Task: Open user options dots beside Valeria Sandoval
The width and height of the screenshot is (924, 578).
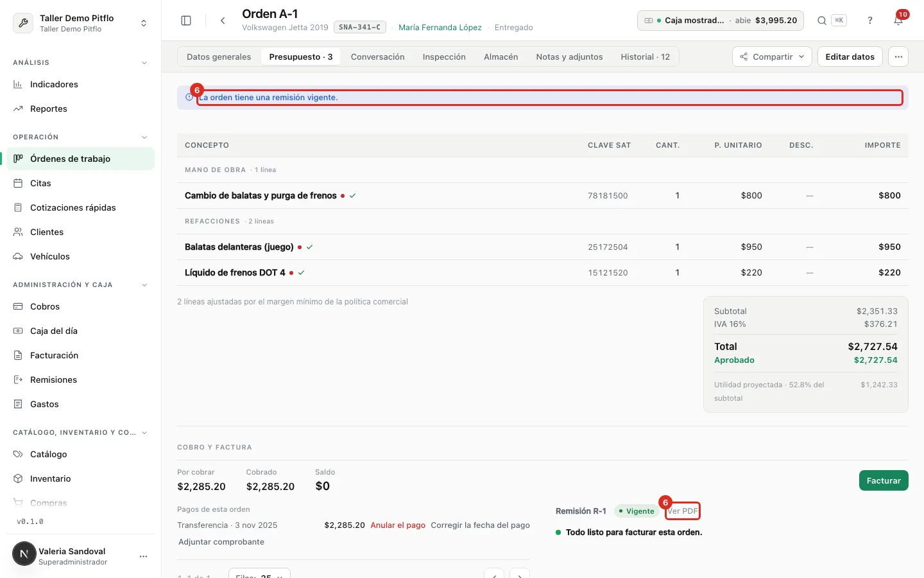Action: [143, 556]
